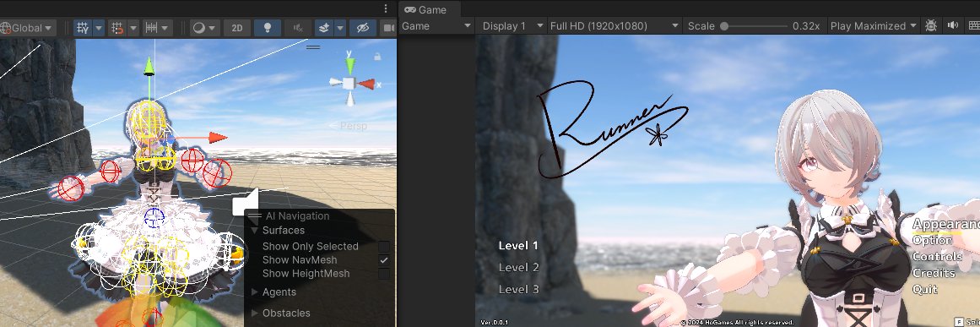This screenshot has width=980, height=327.
Task: Click the Game view Scale slider handle
Action: 723,26
